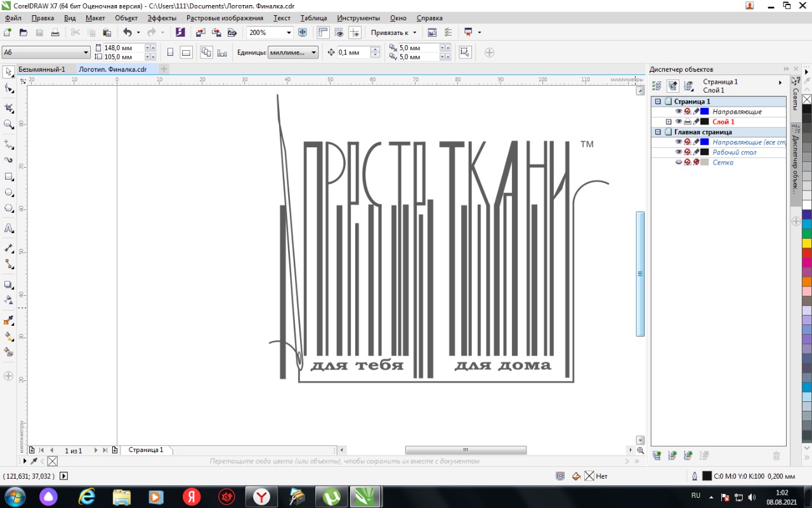Click the Print toolbar icon
Screen dimensions: 812x508
pyautogui.click(x=55, y=32)
